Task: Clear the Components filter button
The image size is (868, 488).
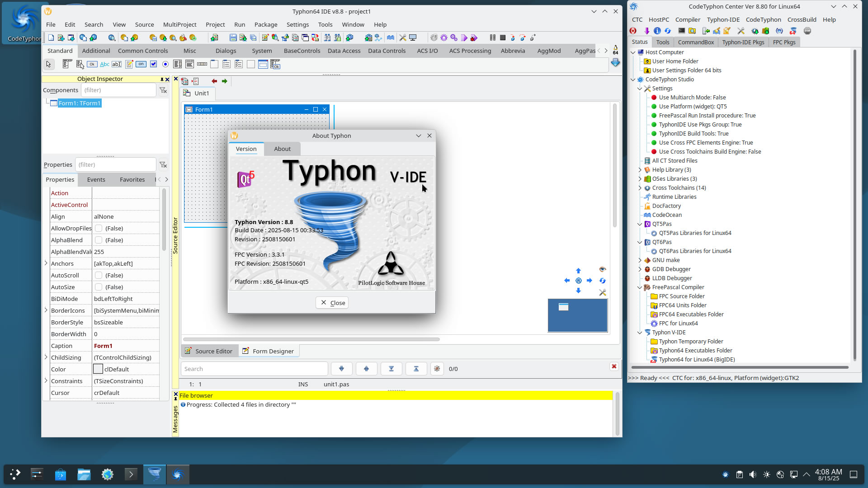Action: point(163,90)
